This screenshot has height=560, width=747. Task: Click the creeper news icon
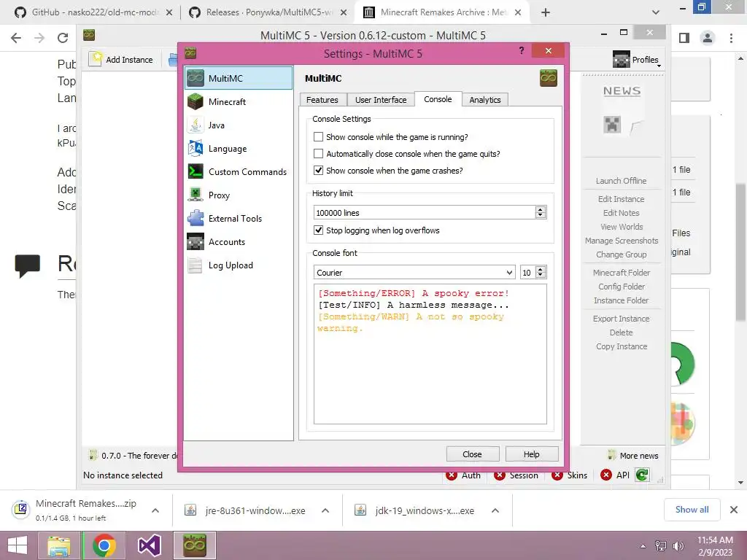pyautogui.click(x=612, y=125)
